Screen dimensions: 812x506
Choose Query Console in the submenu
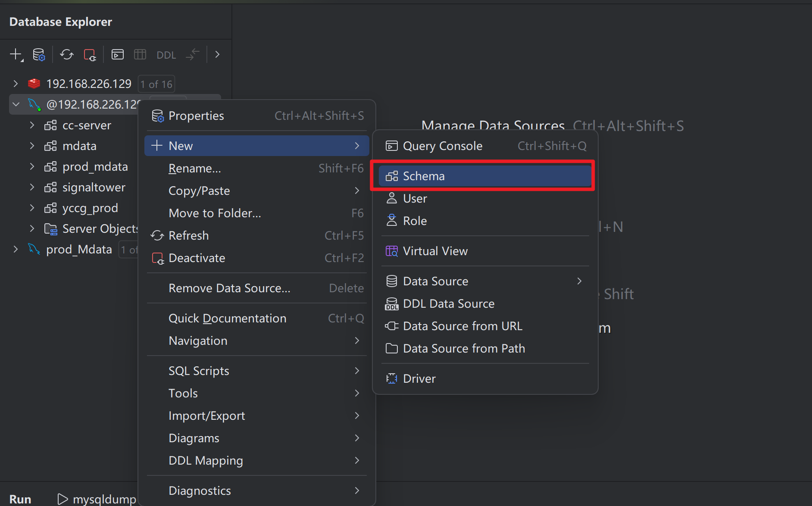[x=442, y=146]
